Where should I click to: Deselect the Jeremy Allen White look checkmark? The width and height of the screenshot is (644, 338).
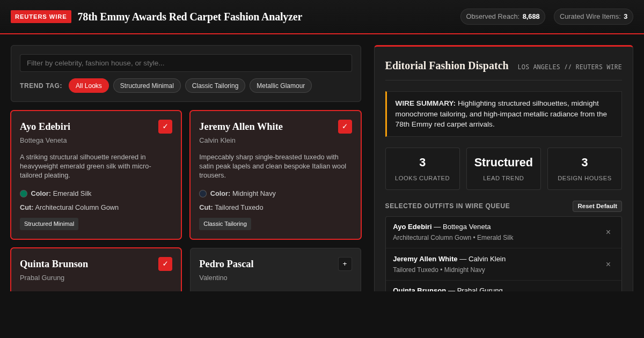coord(345,127)
